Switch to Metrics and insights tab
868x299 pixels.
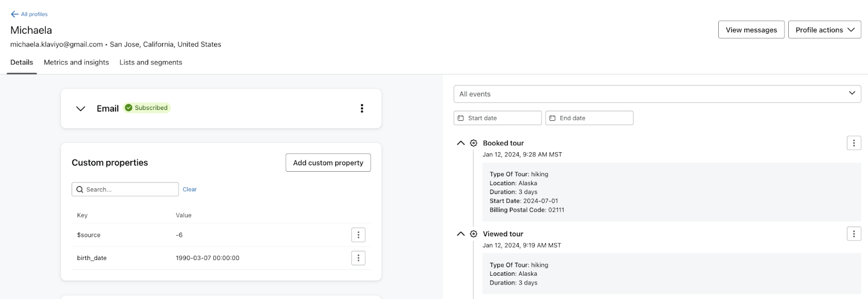(x=76, y=62)
